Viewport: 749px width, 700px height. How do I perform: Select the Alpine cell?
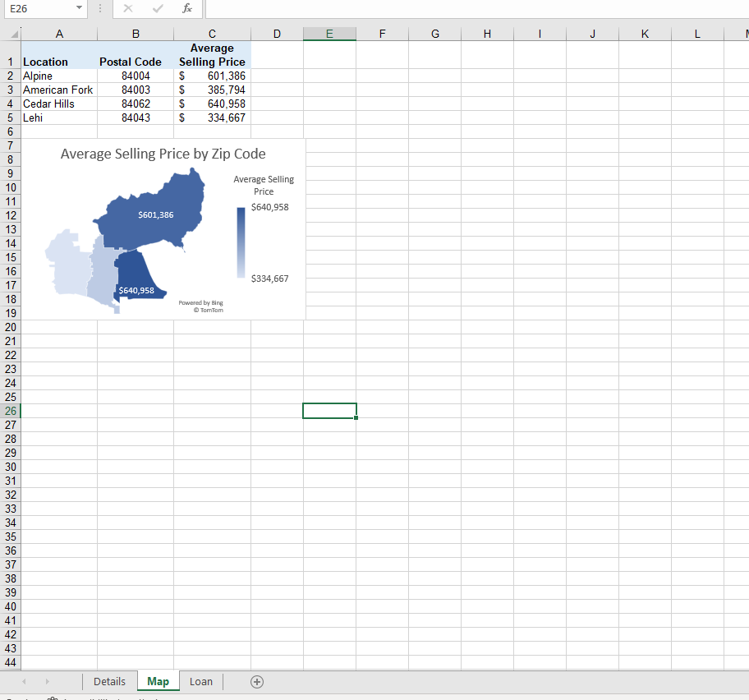[59, 76]
